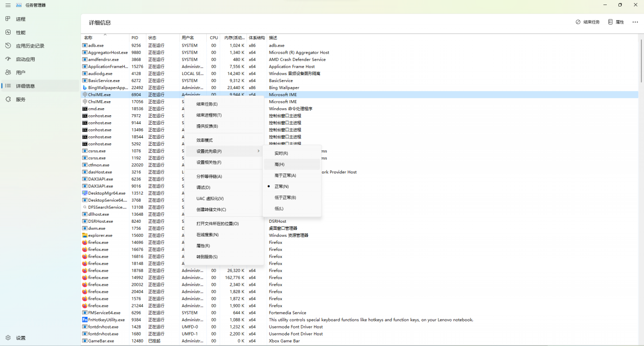Sort by the 内存(活动) column header
The image size is (644, 346).
point(234,38)
